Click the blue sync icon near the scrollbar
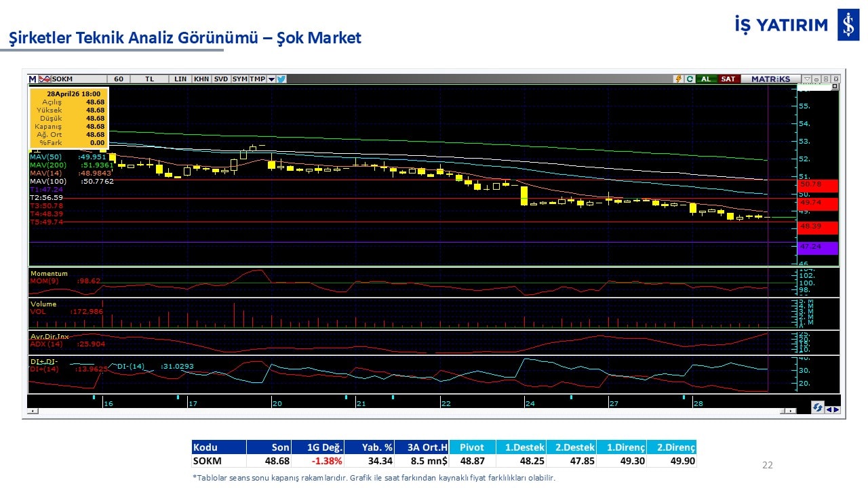This screenshot has width=868, height=488. click(818, 407)
